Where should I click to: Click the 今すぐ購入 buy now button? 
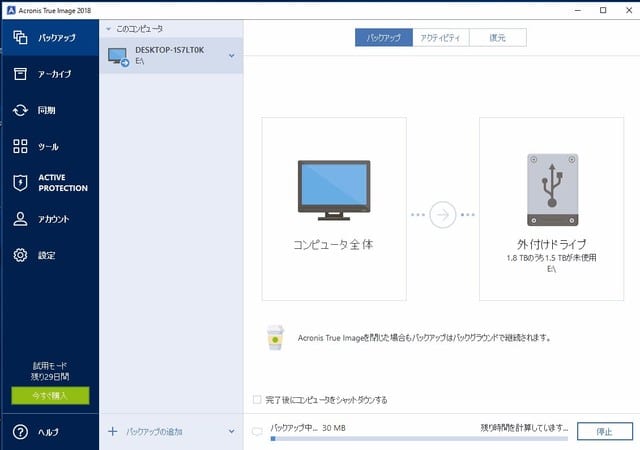pyautogui.click(x=50, y=395)
